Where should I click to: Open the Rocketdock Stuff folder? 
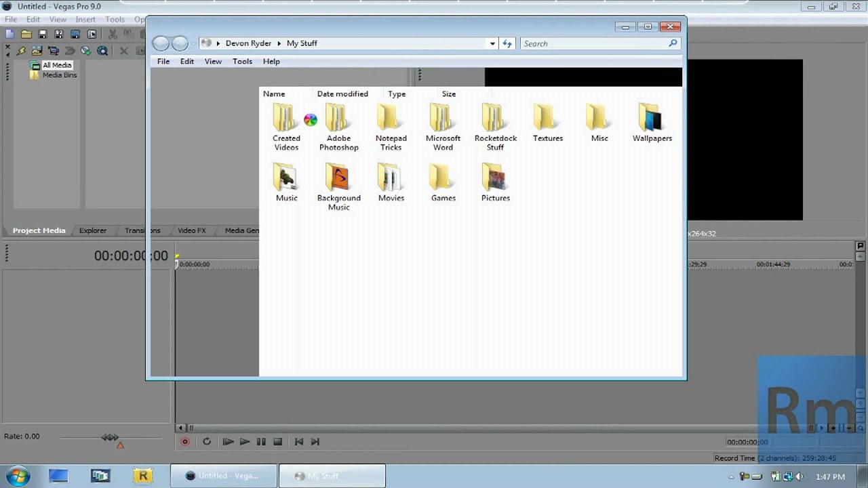tap(496, 127)
